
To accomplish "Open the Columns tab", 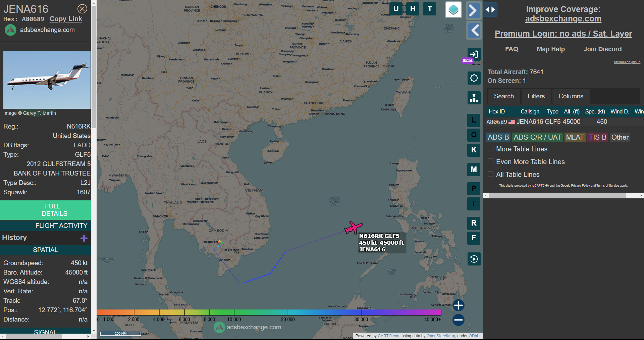I will tap(571, 96).
